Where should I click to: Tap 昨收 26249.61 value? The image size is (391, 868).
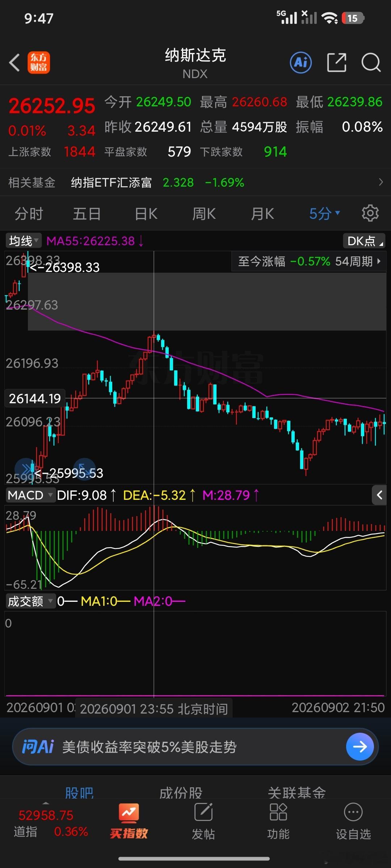163,127
